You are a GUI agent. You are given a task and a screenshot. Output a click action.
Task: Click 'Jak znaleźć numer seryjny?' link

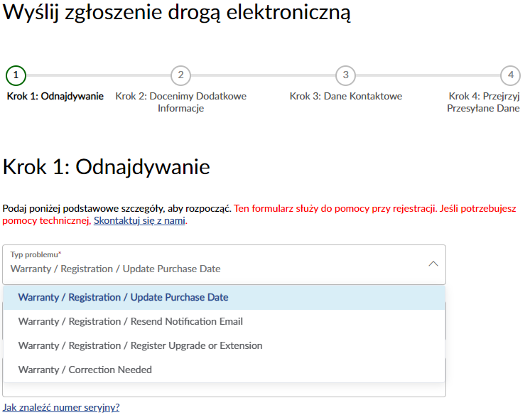pos(61,408)
